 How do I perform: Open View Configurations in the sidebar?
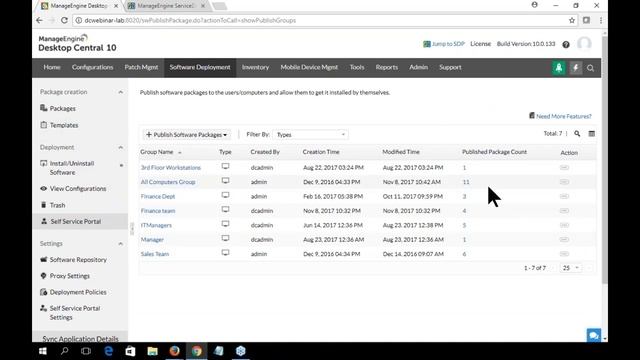[78, 189]
